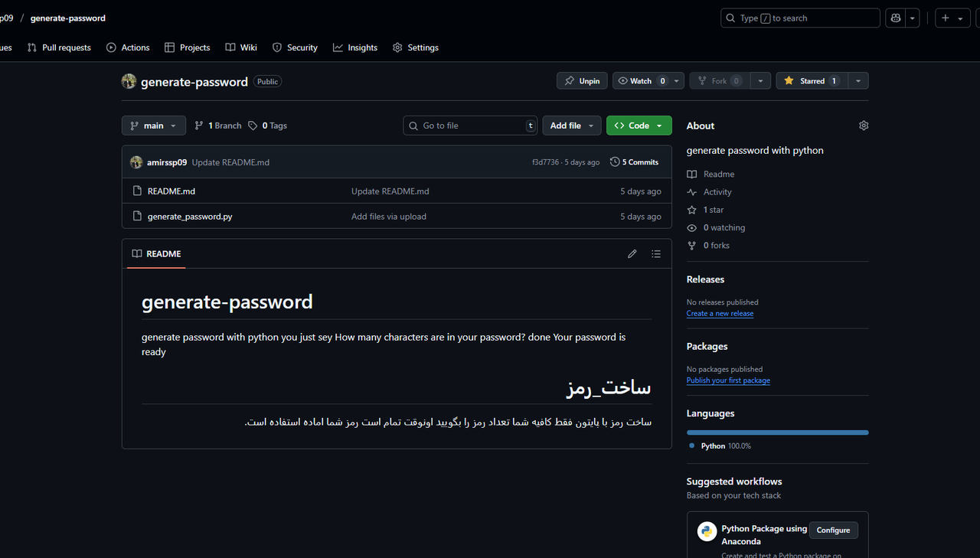Edit About details with gear icon
The height and width of the screenshot is (558, 980).
point(864,126)
